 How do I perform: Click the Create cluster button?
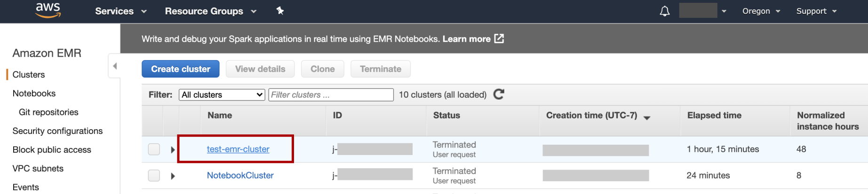pyautogui.click(x=181, y=69)
